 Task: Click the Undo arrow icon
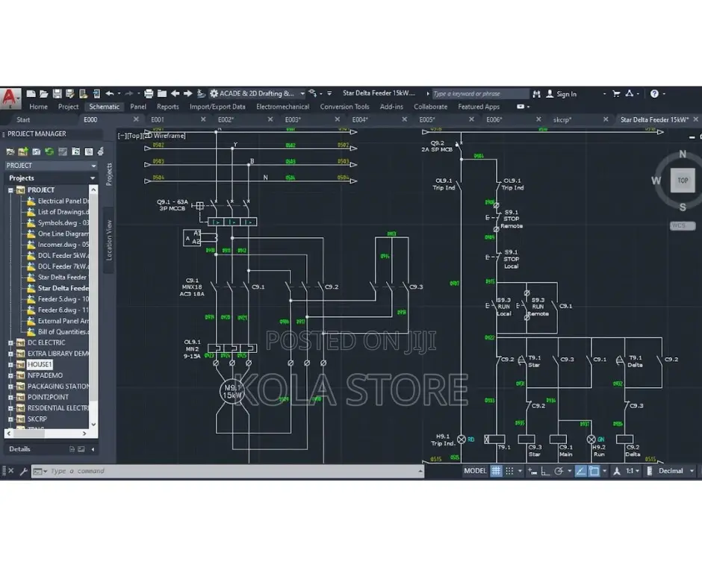tap(110, 93)
